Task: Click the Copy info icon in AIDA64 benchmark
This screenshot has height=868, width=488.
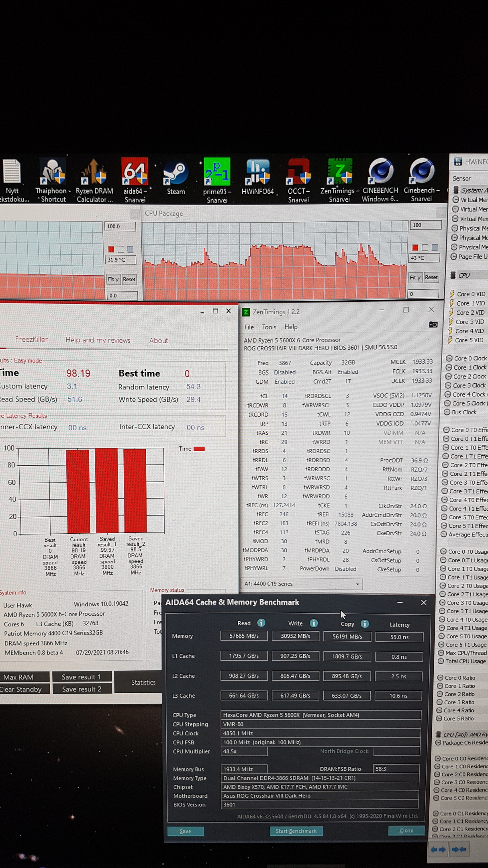Action: click(x=365, y=624)
